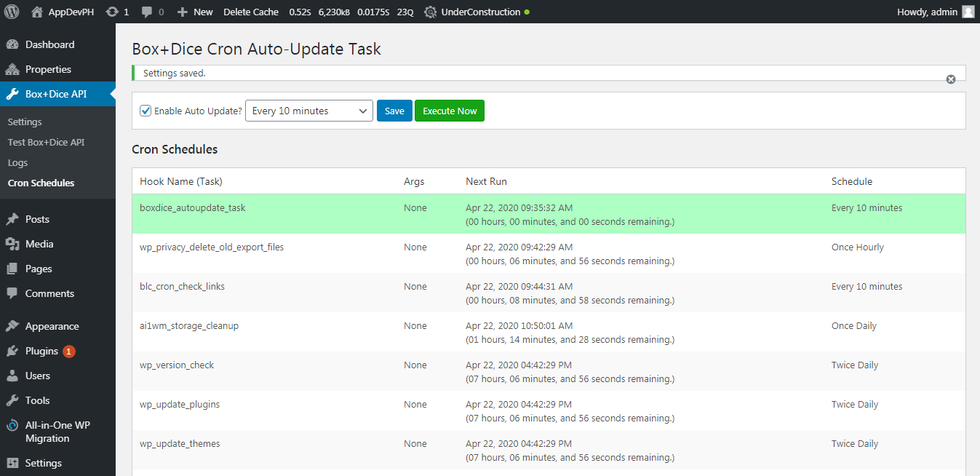Click the Plugins plug icon
Image resolution: width=980 pixels, height=476 pixels.
12,351
